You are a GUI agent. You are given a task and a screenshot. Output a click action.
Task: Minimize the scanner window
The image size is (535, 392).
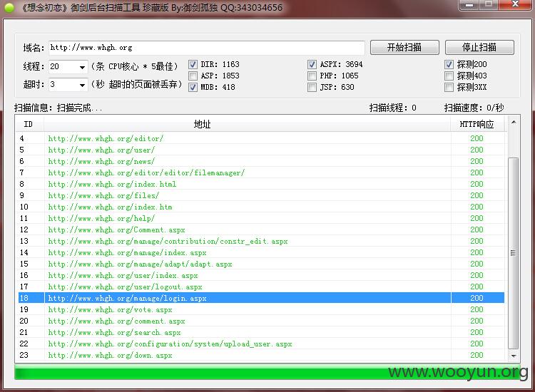469,5
